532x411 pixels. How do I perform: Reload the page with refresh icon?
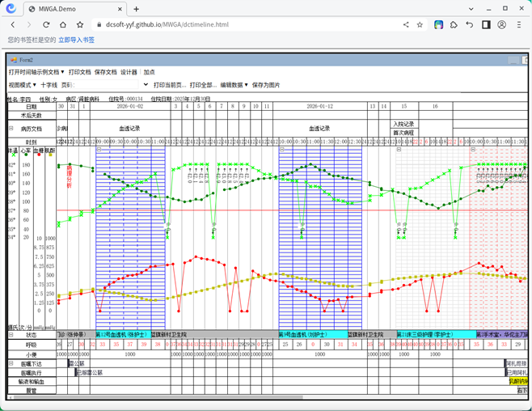[46, 25]
